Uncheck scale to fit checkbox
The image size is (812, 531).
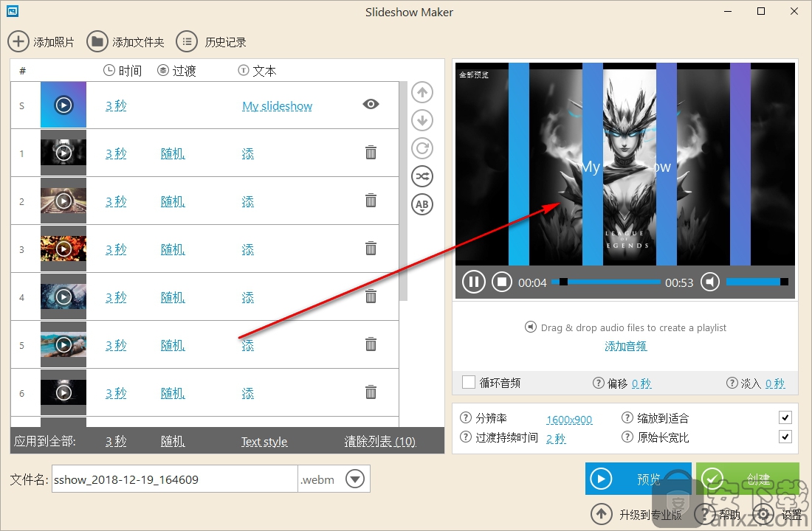coord(785,417)
